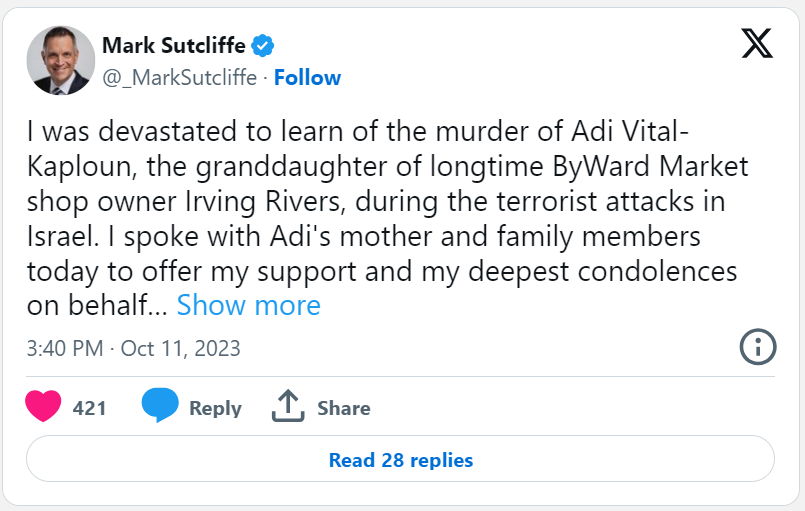Open the Read 28 replies button
The image size is (805, 511).
click(x=400, y=459)
